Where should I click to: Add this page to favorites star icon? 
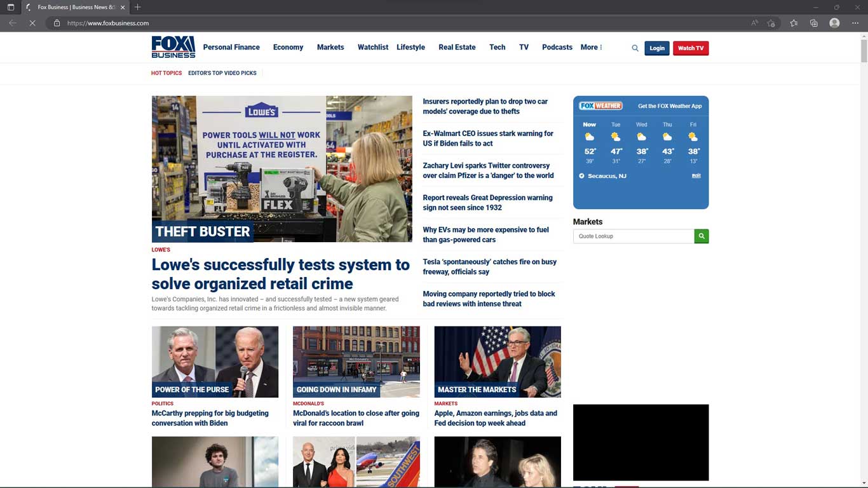pyautogui.click(x=771, y=23)
